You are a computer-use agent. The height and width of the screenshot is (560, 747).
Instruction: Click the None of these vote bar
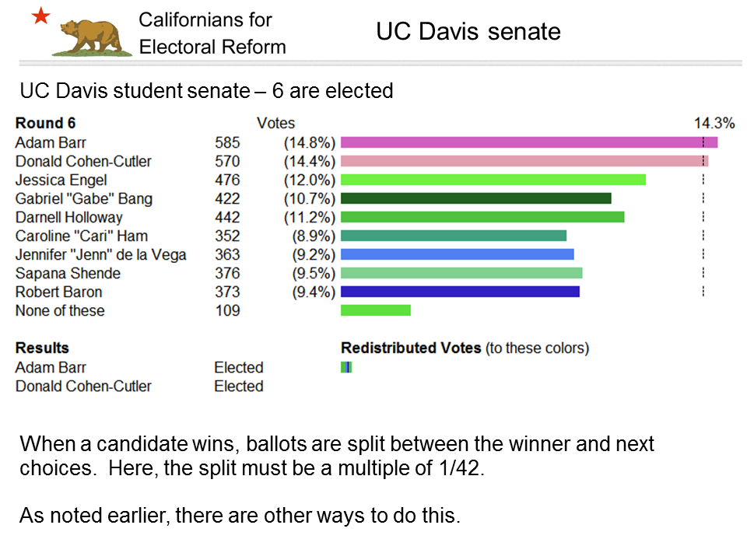(375, 310)
